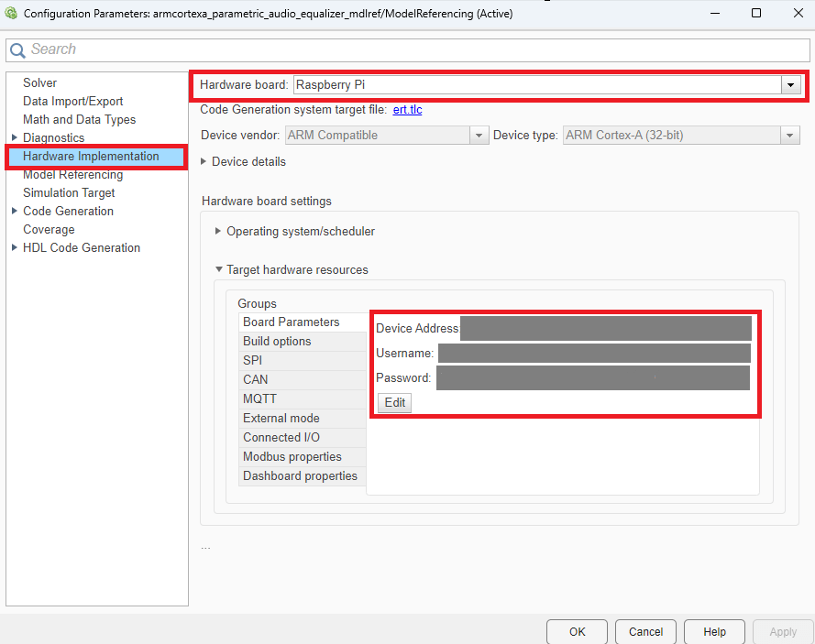Screen dimensions: 815x644
Task: Expand the Operating system/scheduler section
Action: point(216,232)
